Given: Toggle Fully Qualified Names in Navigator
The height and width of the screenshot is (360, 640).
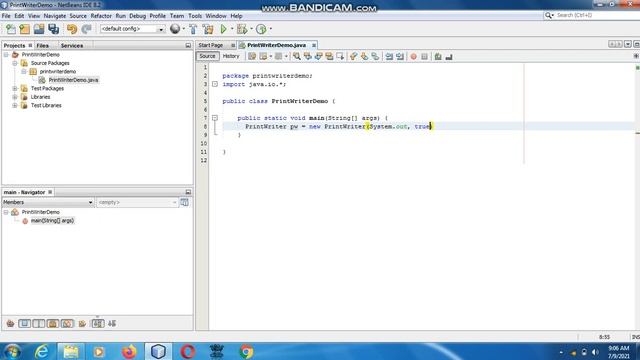Looking at the screenshot, I should (x=82, y=324).
